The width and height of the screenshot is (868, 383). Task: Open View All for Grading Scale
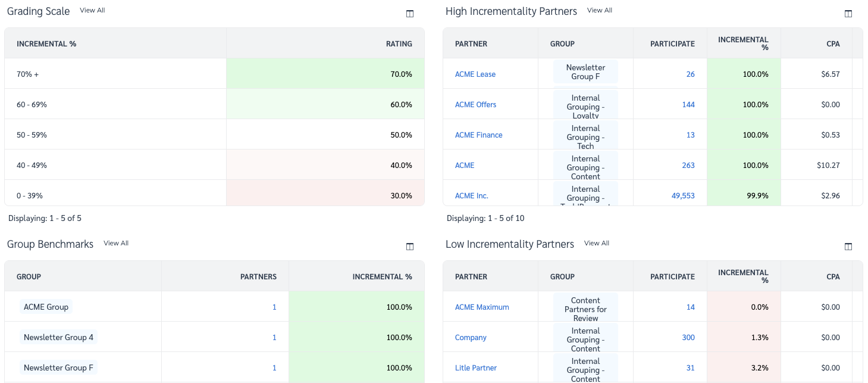point(92,10)
